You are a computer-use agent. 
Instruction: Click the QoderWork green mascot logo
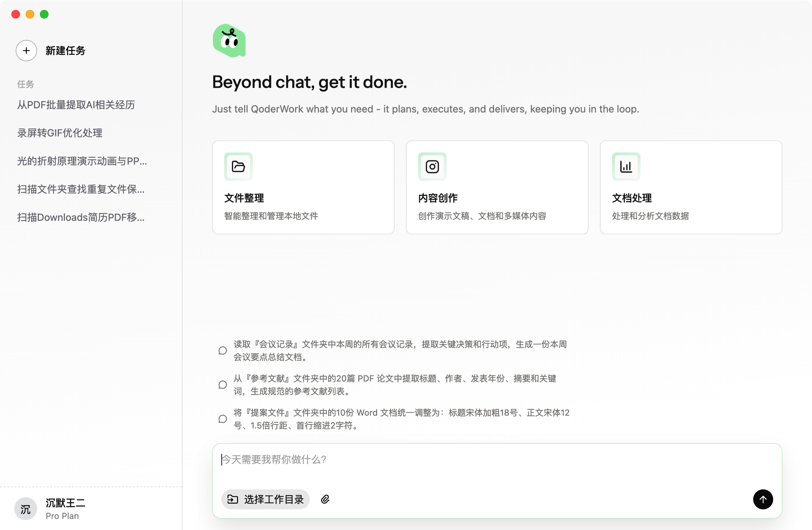pos(229,41)
